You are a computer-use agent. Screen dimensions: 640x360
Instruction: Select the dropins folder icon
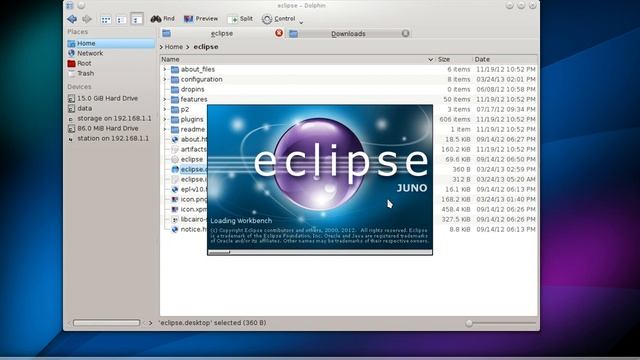click(175, 89)
